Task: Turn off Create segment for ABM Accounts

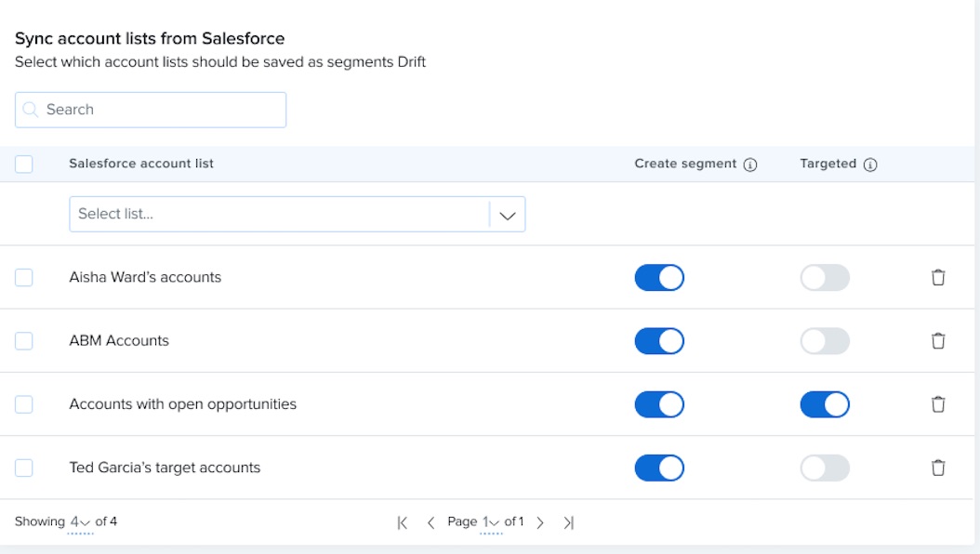Action: (659, 341)
